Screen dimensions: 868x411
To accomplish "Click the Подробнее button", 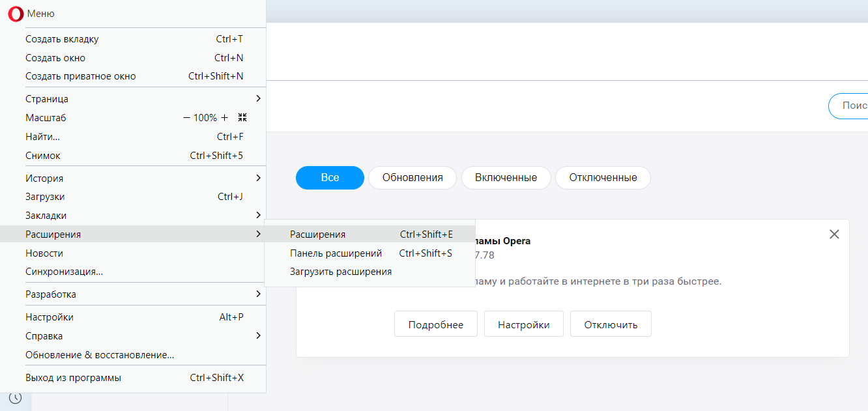I will click(x=436, y=324).
